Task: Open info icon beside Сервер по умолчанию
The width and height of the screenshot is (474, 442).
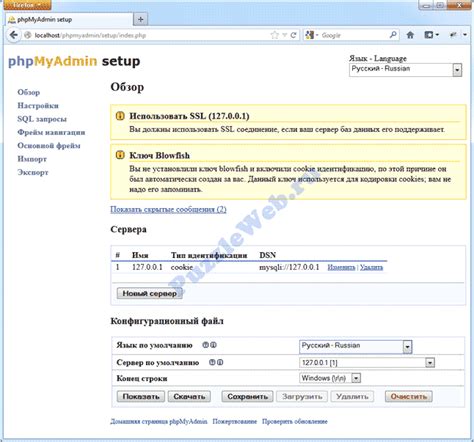Action: tap(220, 362)
